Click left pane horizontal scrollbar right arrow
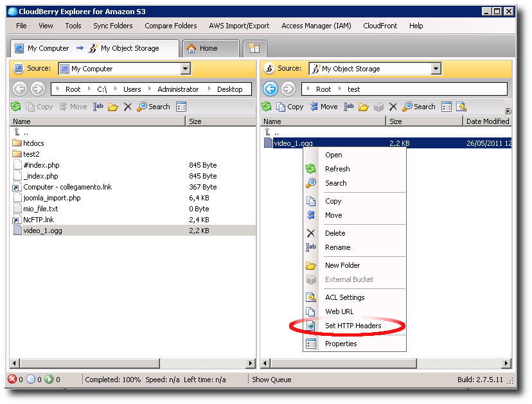 pos(251,364)
